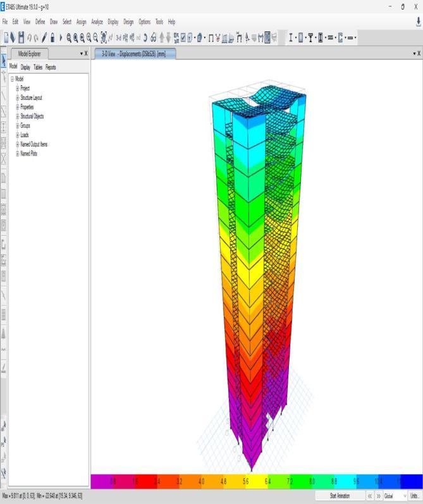
Task: Open the File menu
Action: pos(5,22)
